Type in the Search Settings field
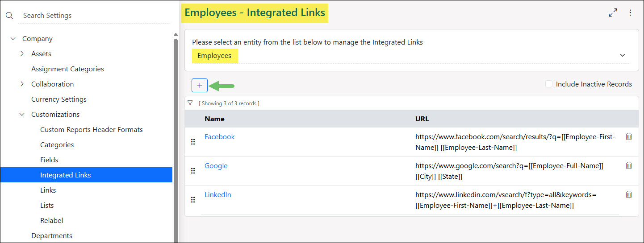This screenshot has width=644, height=243. tap(94, 16)
